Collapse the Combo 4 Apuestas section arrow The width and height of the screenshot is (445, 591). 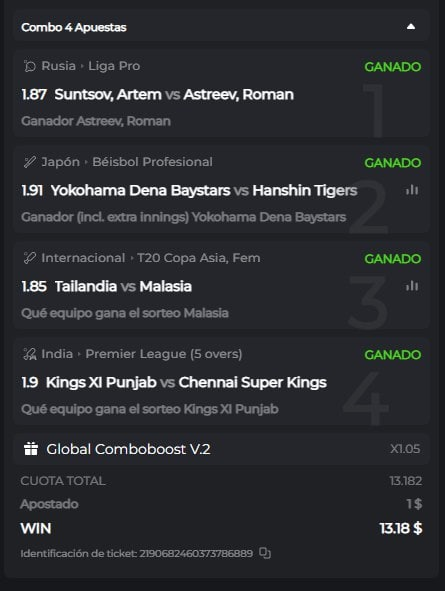411,27
